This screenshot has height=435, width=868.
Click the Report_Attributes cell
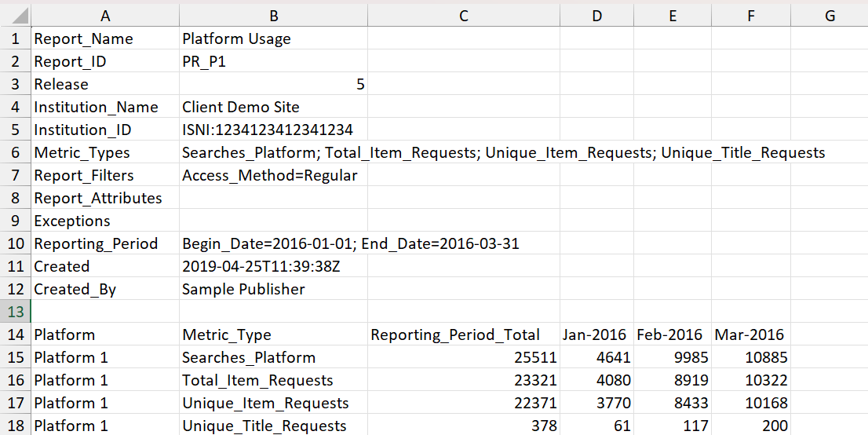(x=105, y=198)
